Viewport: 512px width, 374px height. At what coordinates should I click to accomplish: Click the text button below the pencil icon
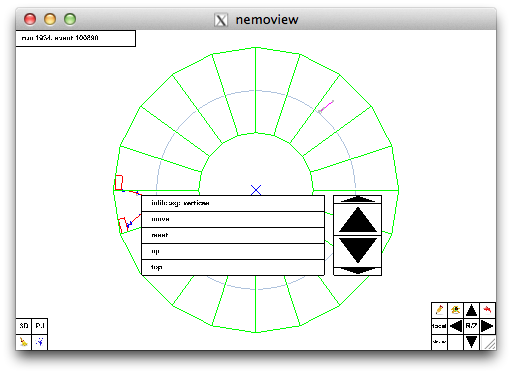pyautogui.click(x=439, y=342)
